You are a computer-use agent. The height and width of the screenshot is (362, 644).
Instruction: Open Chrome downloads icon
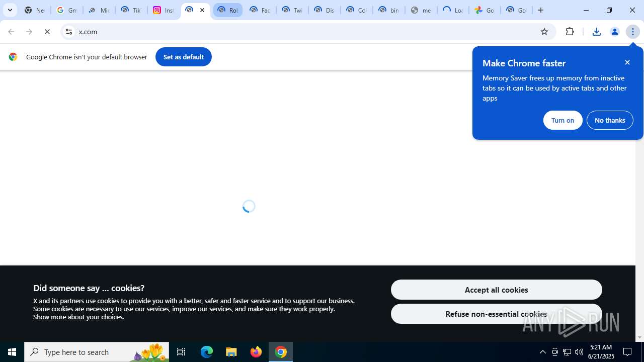tap(596, 32)
